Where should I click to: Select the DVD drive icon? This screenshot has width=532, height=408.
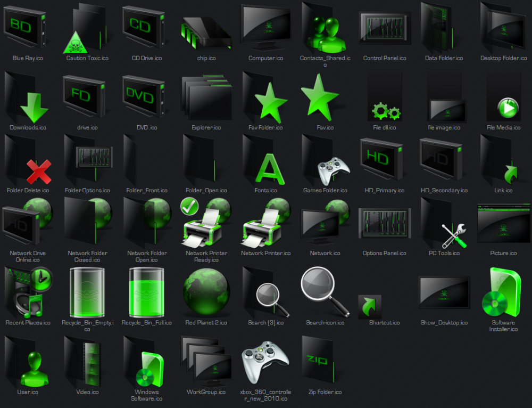146,99
